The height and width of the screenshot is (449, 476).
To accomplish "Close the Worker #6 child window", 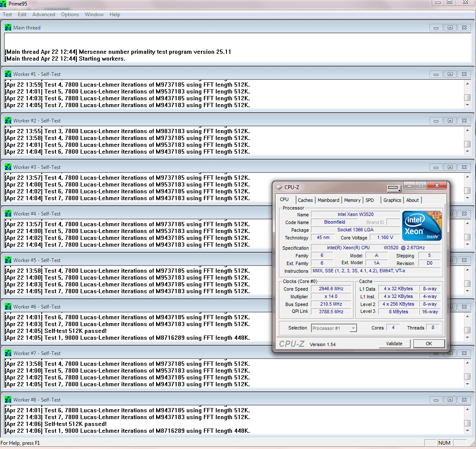I will (x=464, y=306).
